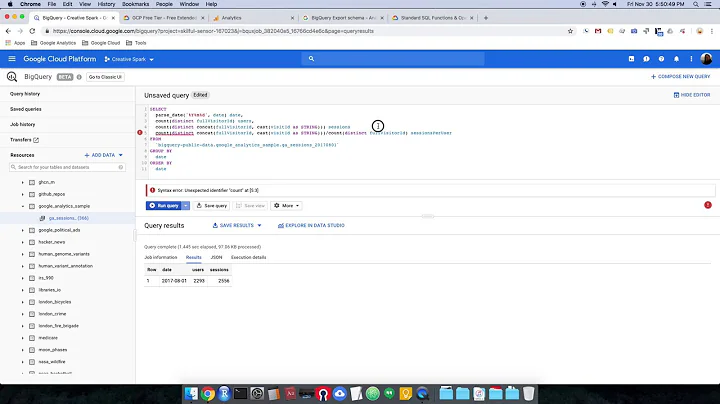Click the sessions column header

tap(219, 270)
